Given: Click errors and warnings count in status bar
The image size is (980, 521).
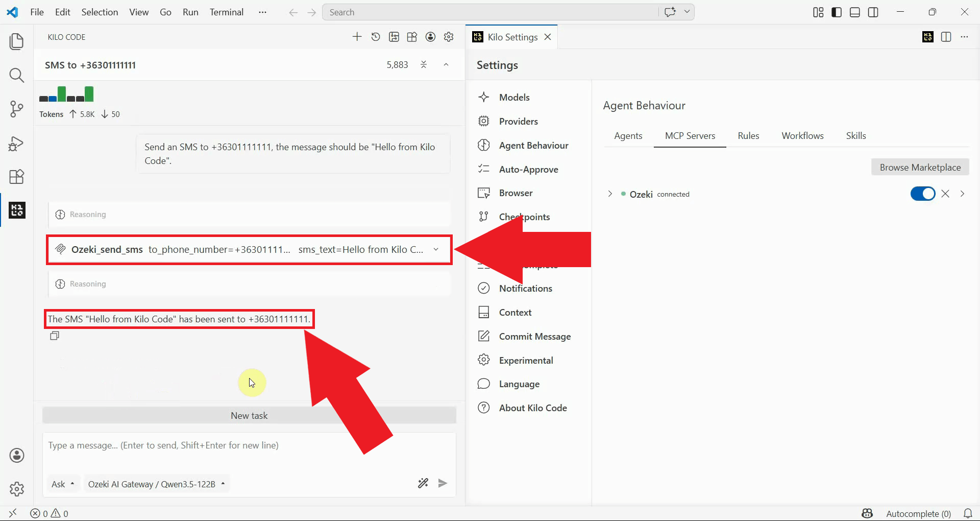Looking at the screenshot, I should coord(49,513).
